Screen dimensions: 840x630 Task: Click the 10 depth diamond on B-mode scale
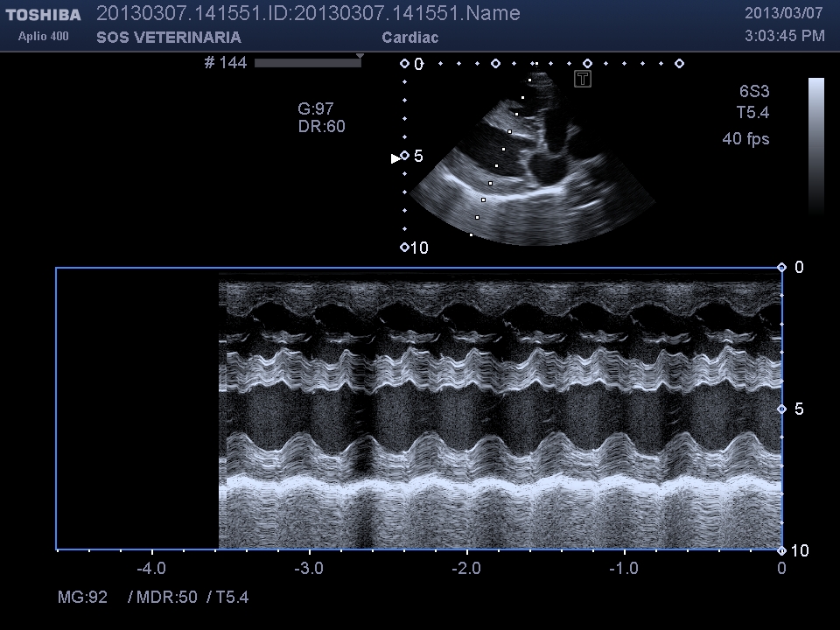coord(404,248)
